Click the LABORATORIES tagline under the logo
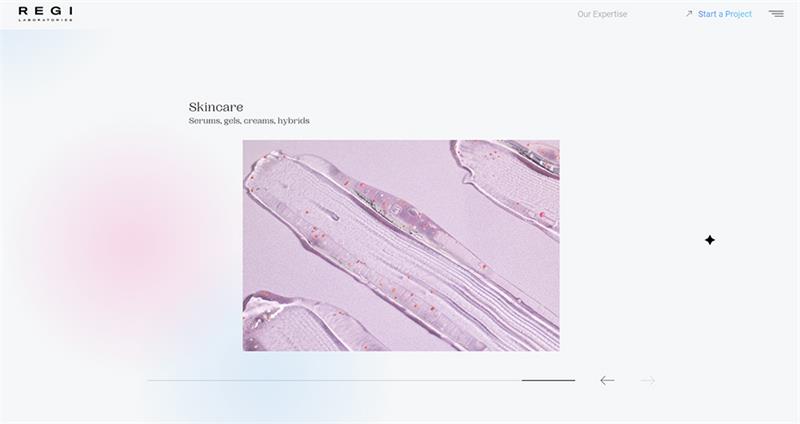This screenshot has width=800, height=424. pyautogui.click(x=45, y=20)
